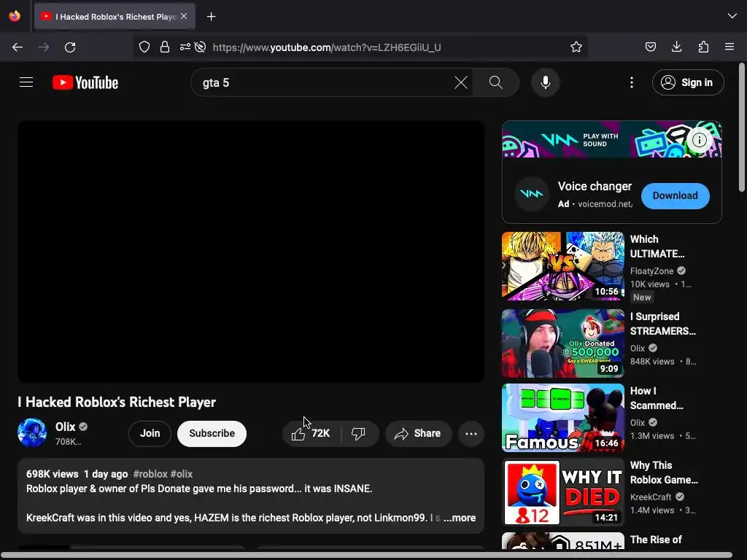Open the blocked autoplay permission icon
Image resolution: width=747 pixels, height=560 pixels.
[x=200, y=47]
